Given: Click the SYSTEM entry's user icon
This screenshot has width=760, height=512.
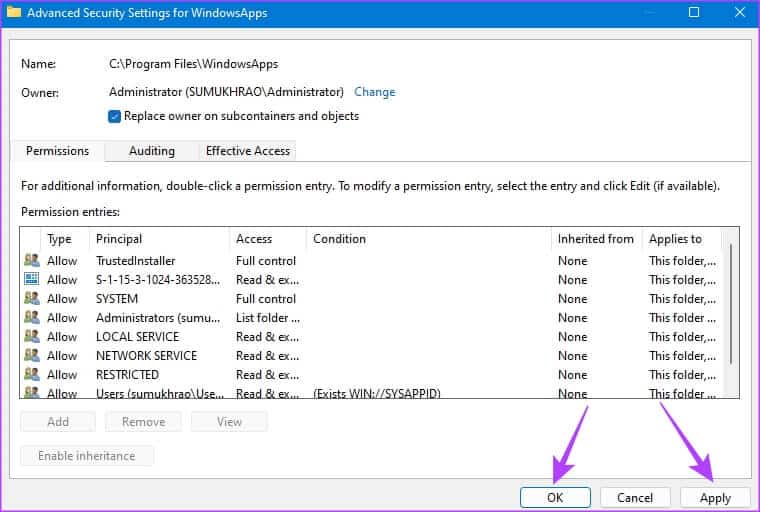Looking at the screenshot, I should pos(32,298).
